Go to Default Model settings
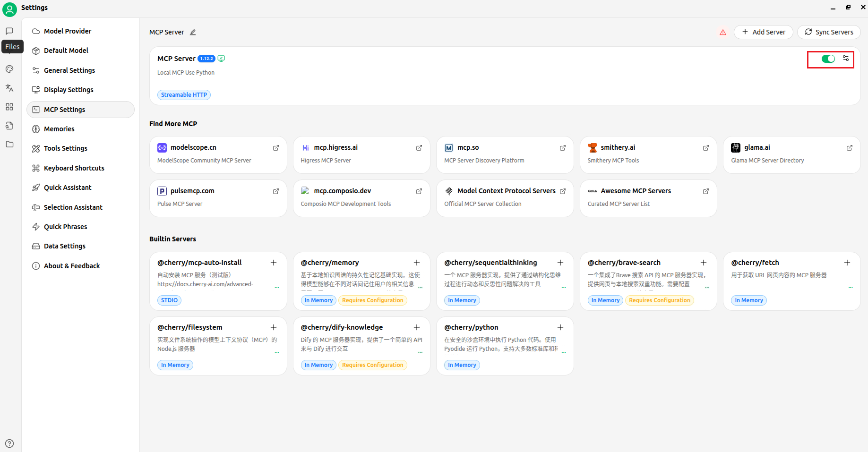The width and height of the screenshot is (868, 452). click(x=80, y=51)
